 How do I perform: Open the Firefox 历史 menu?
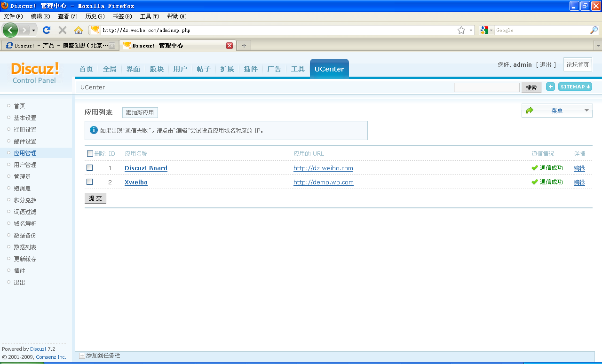point(95,16)
